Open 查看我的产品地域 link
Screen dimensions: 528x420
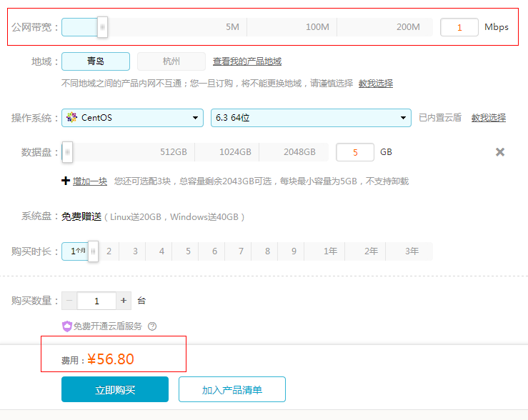(247, 61)
